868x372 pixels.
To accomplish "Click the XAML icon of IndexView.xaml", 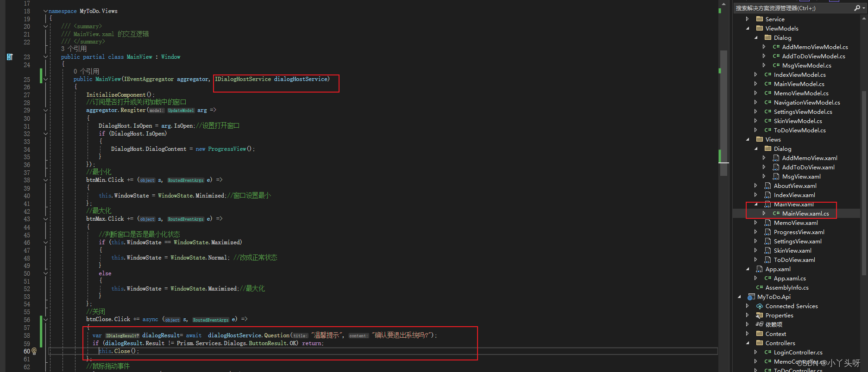I will tap(768, 195).
